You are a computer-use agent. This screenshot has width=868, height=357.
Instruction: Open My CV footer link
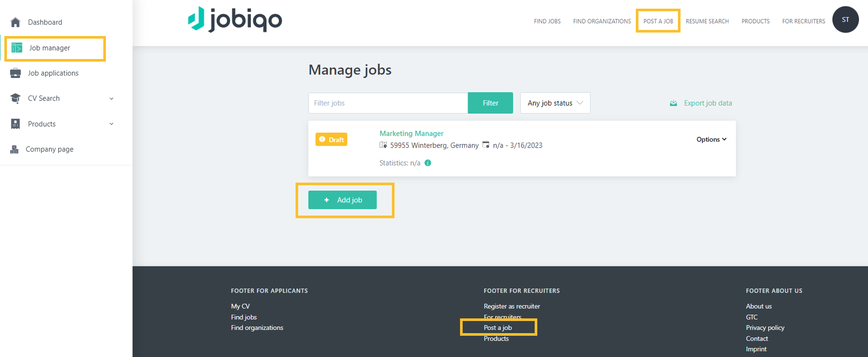coord(240,306)
